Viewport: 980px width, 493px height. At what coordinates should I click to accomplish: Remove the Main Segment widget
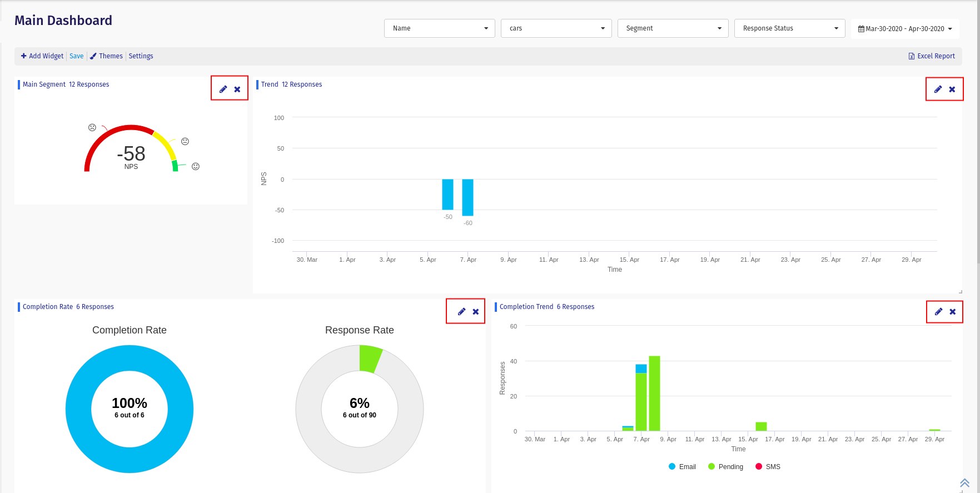tap(237, 89)
